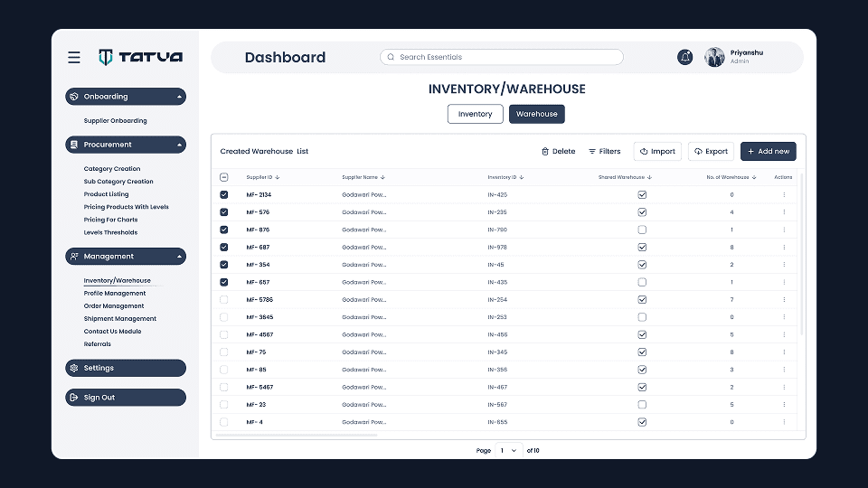Click the hamburger menu icon

(x=74, y=57)
